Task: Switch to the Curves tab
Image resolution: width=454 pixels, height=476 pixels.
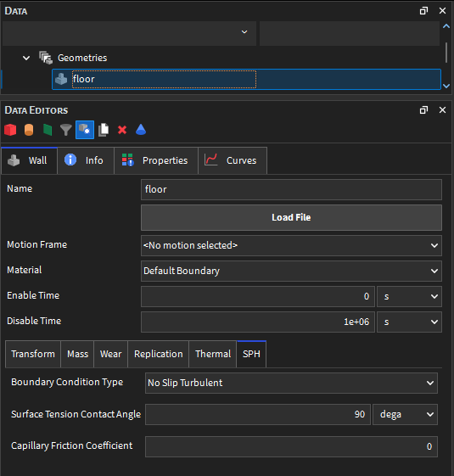Action: click(x=233, y=160)
